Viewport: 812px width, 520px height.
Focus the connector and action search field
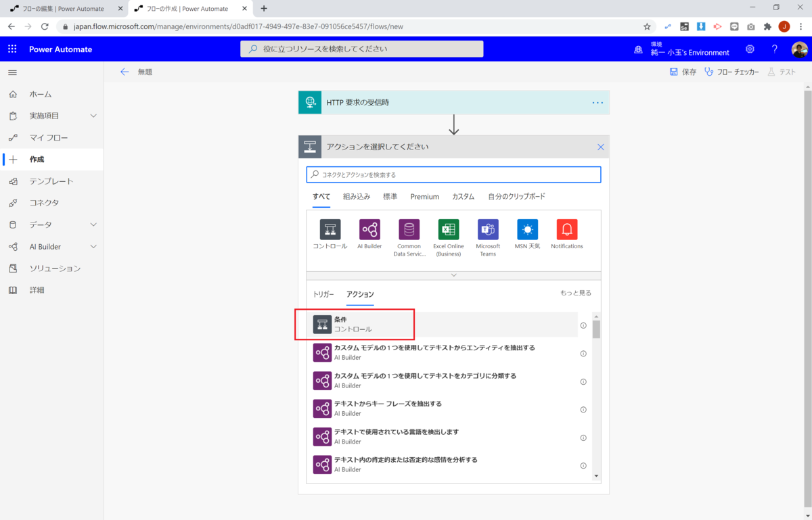click(453, 174)
